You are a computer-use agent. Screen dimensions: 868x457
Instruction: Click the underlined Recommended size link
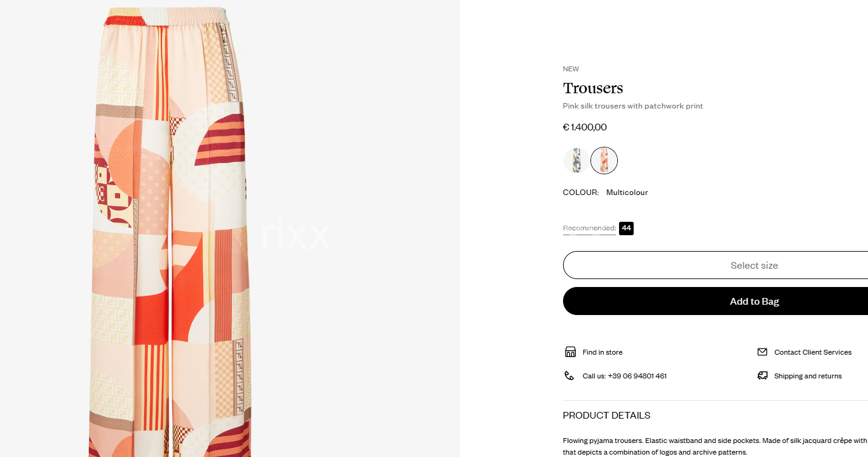point(589,228)
